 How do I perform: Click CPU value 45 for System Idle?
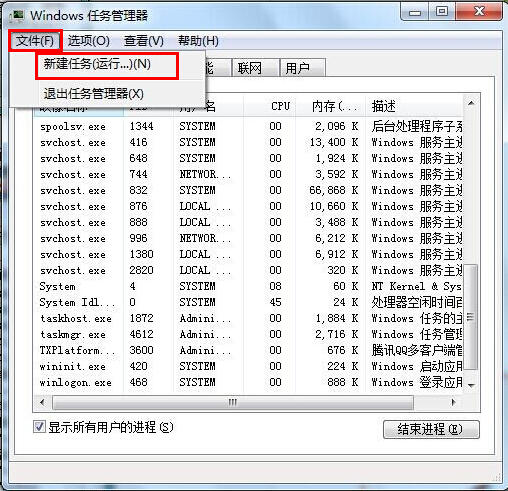click(x=275, y=302)
